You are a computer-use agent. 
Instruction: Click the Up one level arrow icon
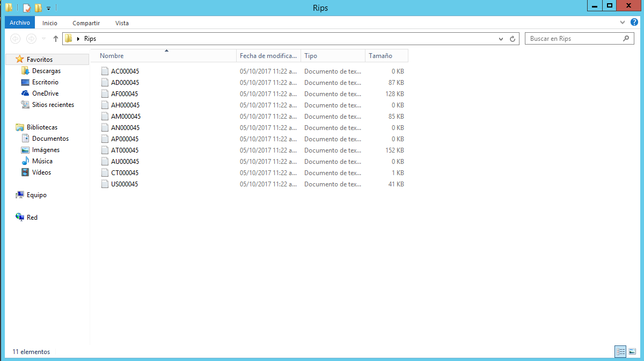[56, 39]
